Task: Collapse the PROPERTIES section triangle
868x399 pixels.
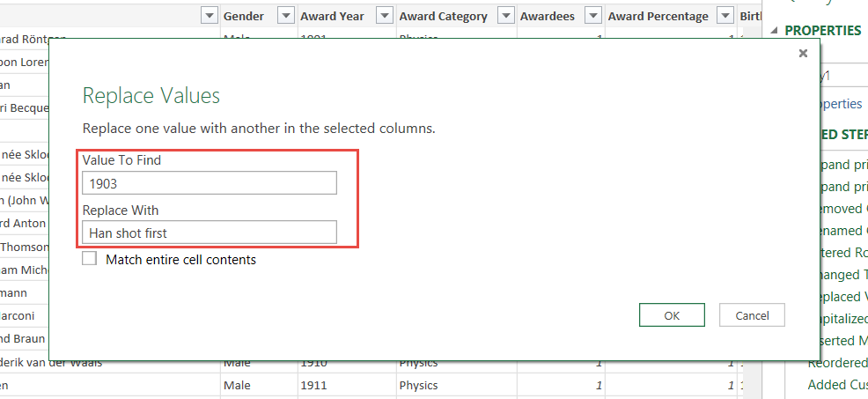Action: click(x=775, y=31)
